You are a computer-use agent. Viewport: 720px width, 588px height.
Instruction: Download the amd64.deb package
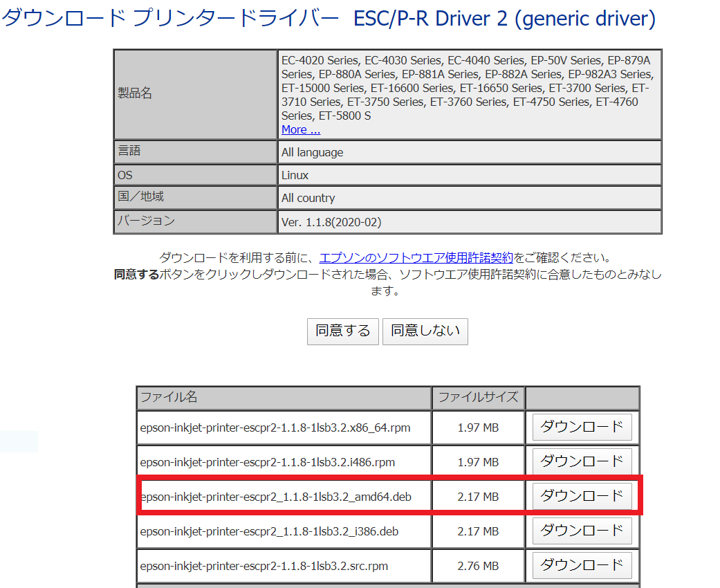[582, 496]
